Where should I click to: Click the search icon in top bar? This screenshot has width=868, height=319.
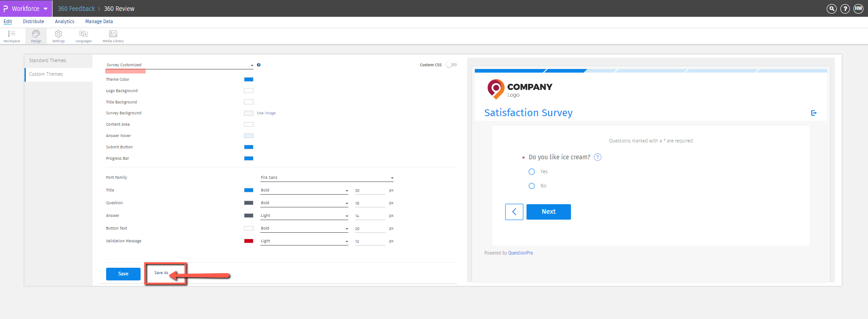[x=832, y=9]
